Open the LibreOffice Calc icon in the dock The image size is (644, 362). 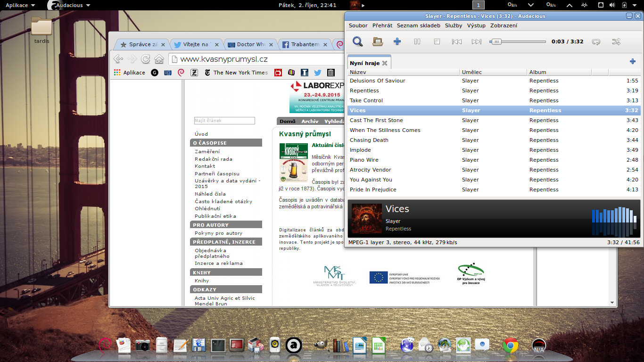click(378, 346)
